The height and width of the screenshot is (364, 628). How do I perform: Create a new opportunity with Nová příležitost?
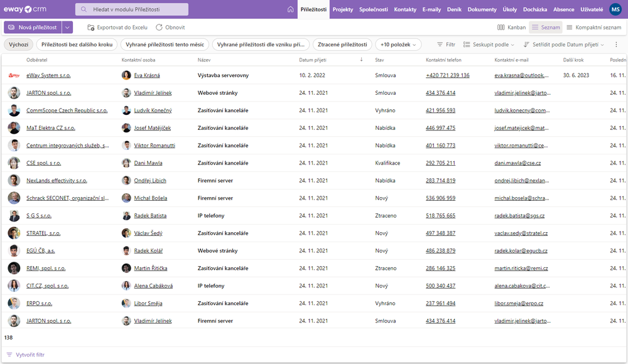(33, 27)
